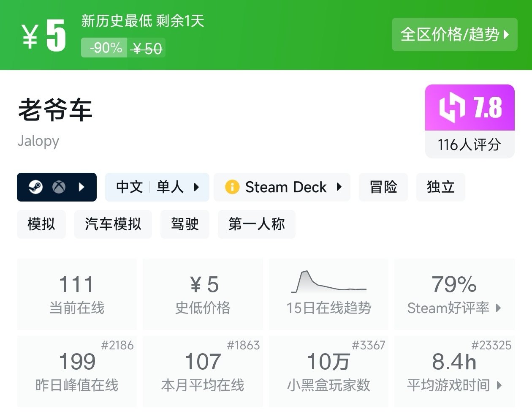This screenshot has height=417, width=532.
Task: Select the 模拟 tag
Action: 41,224
